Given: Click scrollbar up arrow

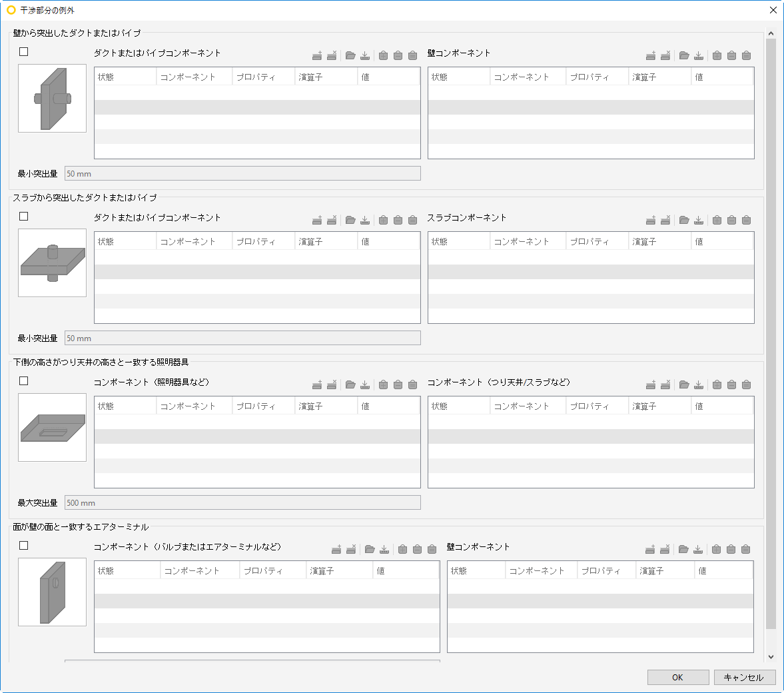Looking at the screenshot, I should [x=771, y=33].
